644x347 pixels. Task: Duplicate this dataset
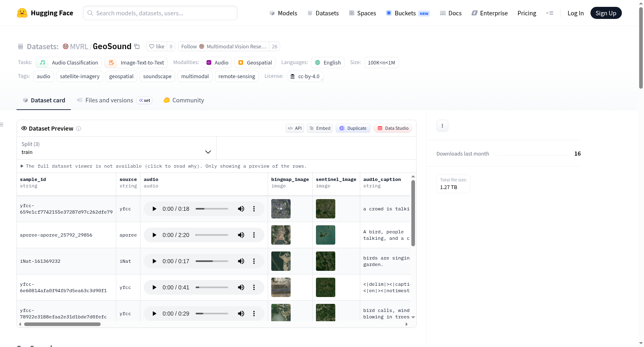click(353, 128)
